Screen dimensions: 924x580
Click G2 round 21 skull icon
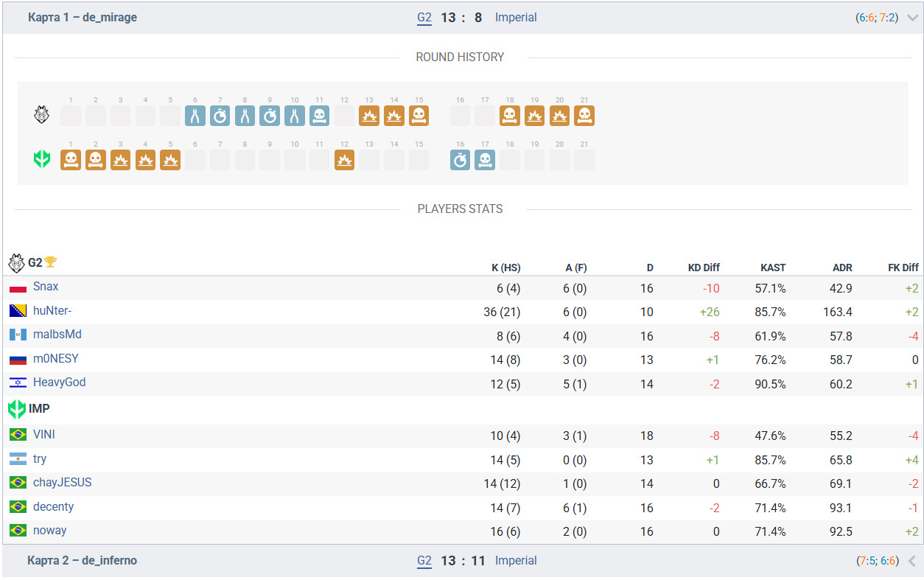(584, 116)
